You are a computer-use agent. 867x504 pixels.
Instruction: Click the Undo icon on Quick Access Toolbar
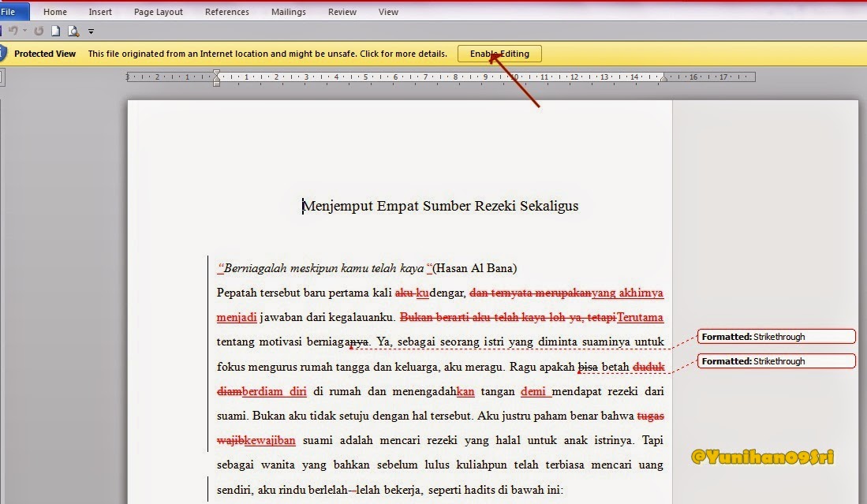point(14,30)
